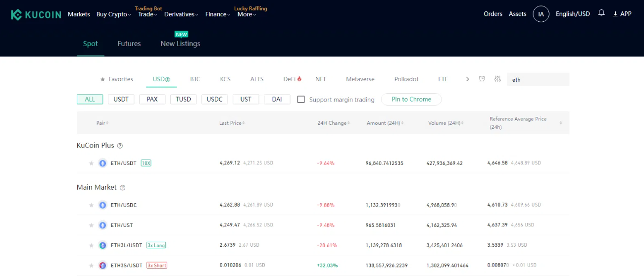Select the Metaverse market tab
Image resolution: width=644 pixels, height=276 pixels.
[360, 79]
